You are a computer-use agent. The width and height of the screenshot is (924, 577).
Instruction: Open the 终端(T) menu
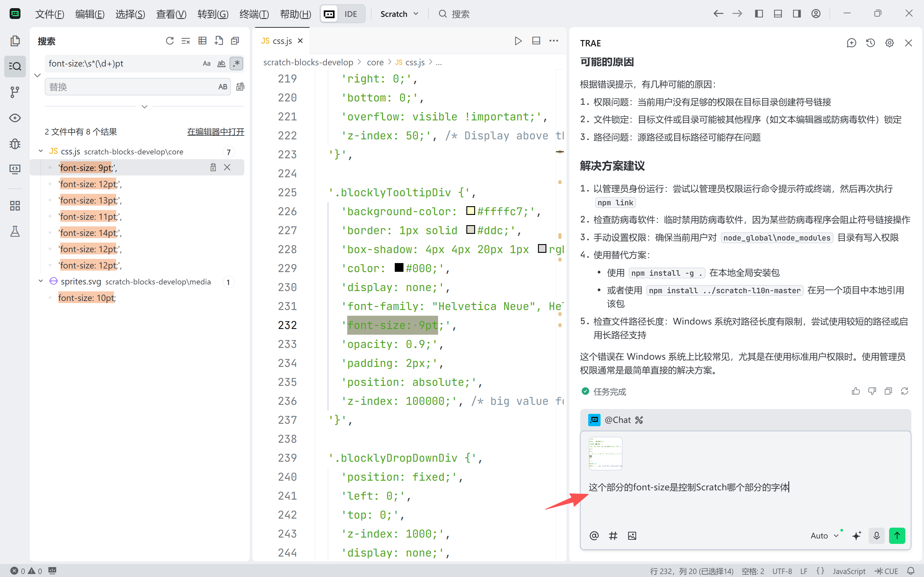(x=254, y=14)
